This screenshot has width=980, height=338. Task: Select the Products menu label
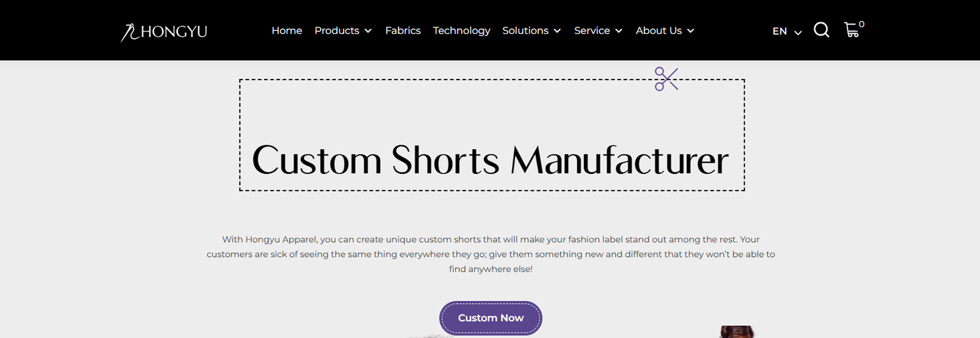click(x=337, y=31)
